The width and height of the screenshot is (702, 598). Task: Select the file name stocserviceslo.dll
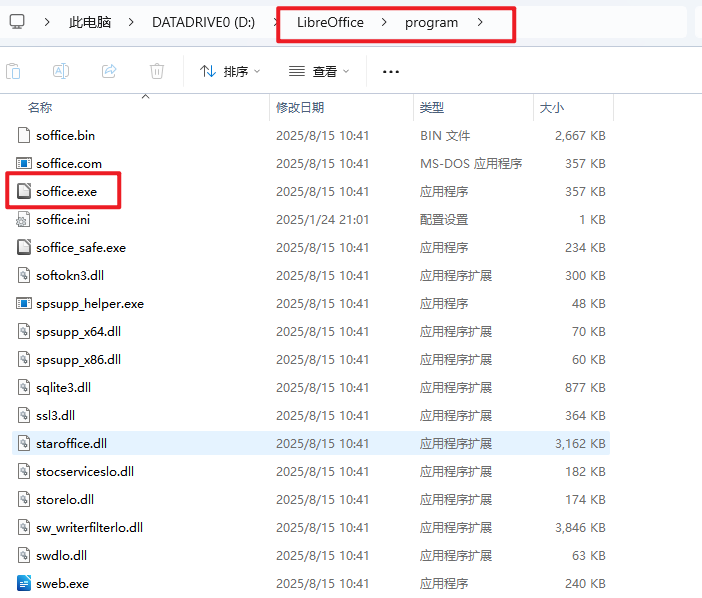85,472
